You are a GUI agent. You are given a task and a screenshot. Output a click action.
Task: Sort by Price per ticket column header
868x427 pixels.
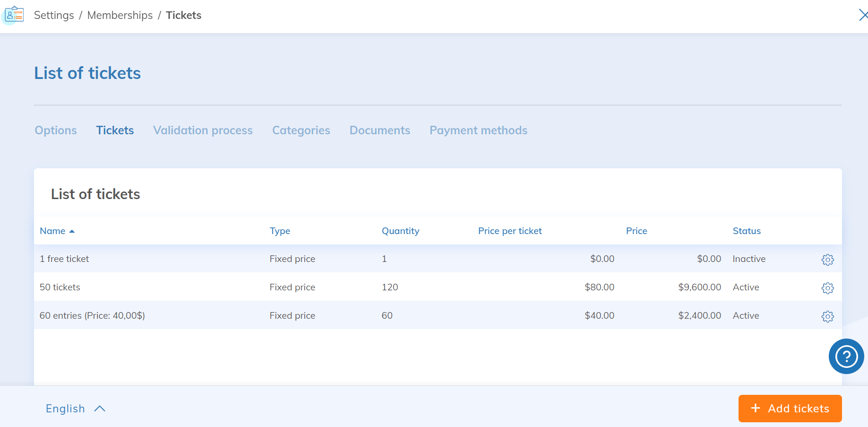[x=510, y=231]
